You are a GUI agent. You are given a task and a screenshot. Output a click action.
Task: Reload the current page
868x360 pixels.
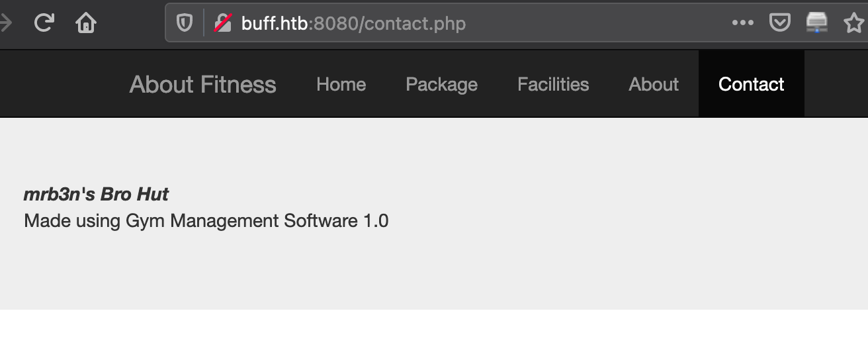pos(44,23)
